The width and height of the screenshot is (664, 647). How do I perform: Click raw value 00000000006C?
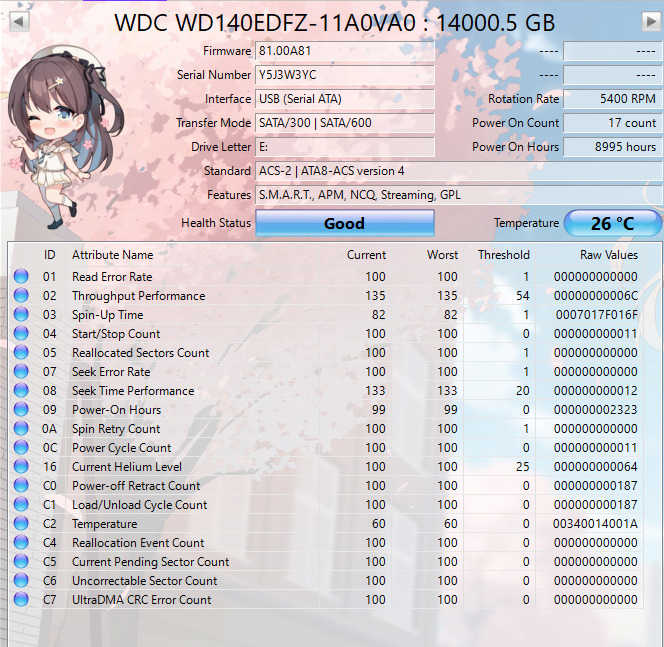[x=595, y=296]
